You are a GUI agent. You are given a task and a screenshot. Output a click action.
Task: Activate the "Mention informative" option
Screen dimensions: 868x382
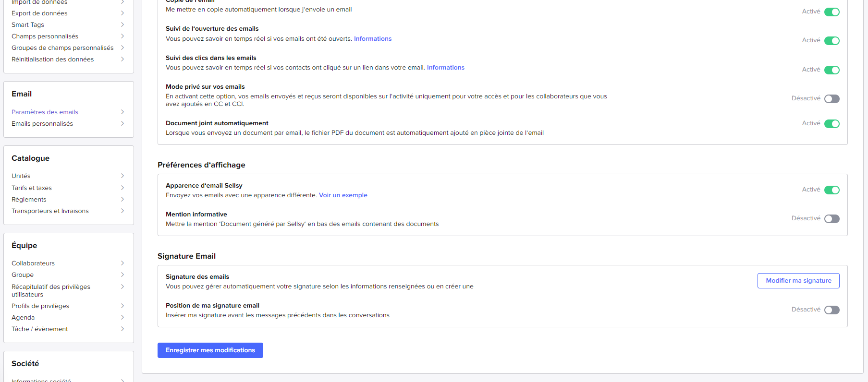click(832, 218)
